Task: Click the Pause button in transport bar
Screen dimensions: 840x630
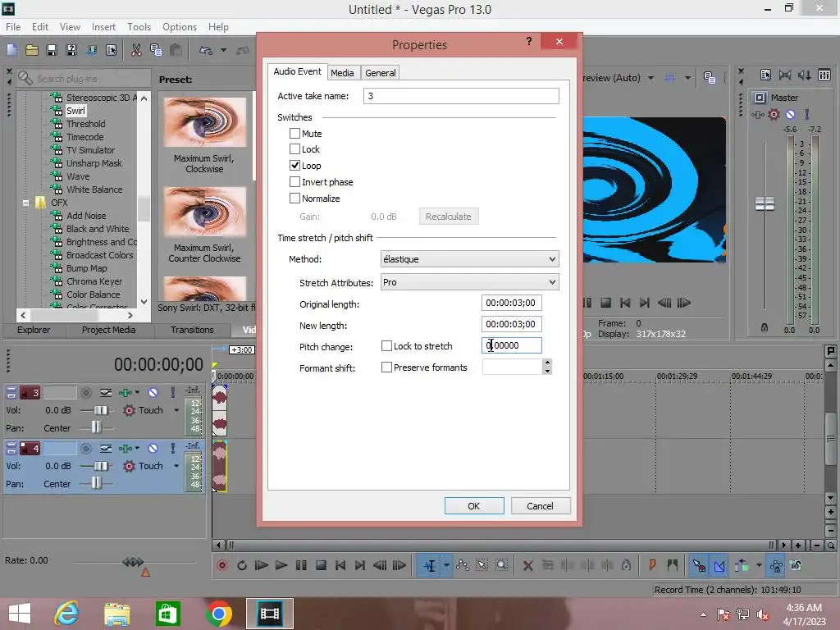Action: click(301, 565)
